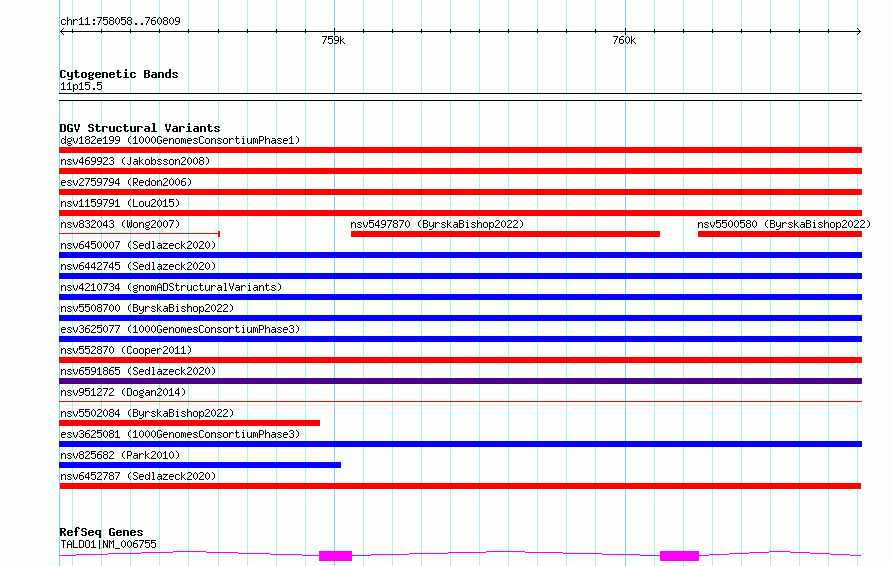The image size is (890, 566).
Task: Click the blue bar under esv3625081
Action: tap(460, 444)
